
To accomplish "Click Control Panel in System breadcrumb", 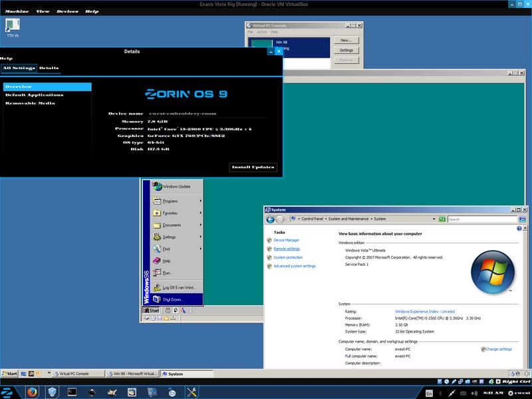I will pyautogui.click(x=312, y=219).
